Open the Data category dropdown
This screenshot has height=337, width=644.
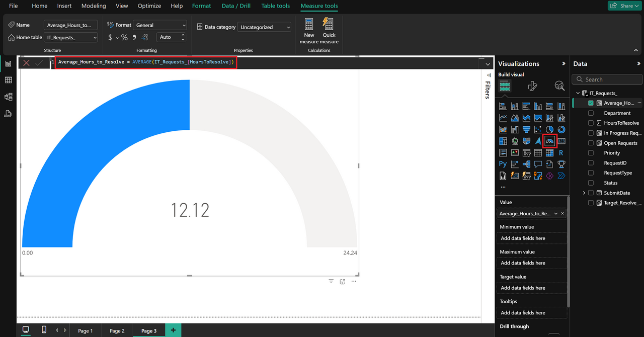pos(265,27)
